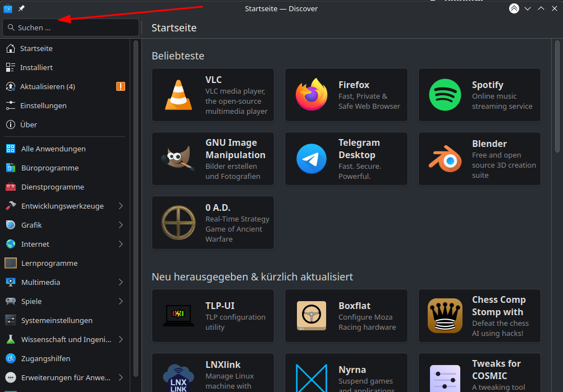Click "Real-Time Strategy Game of Ancient Warfare" text
563x392 pixels.
coord(237,229)
